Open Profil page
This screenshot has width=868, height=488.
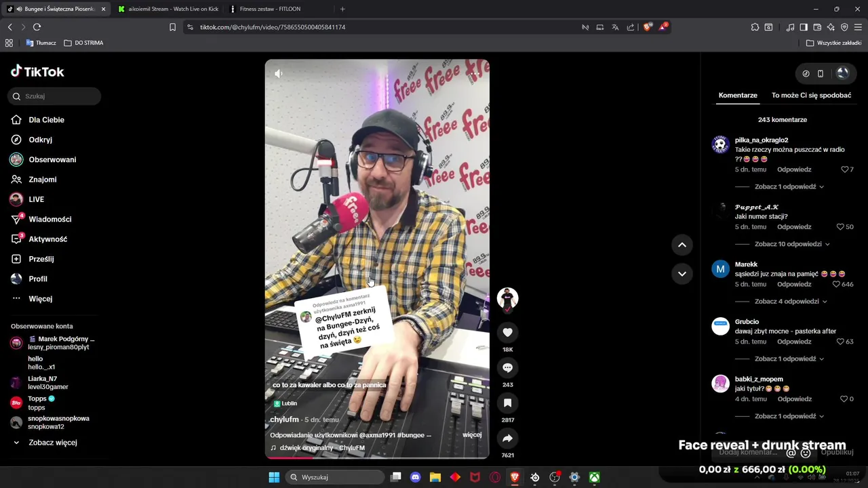tap(37, 279)
